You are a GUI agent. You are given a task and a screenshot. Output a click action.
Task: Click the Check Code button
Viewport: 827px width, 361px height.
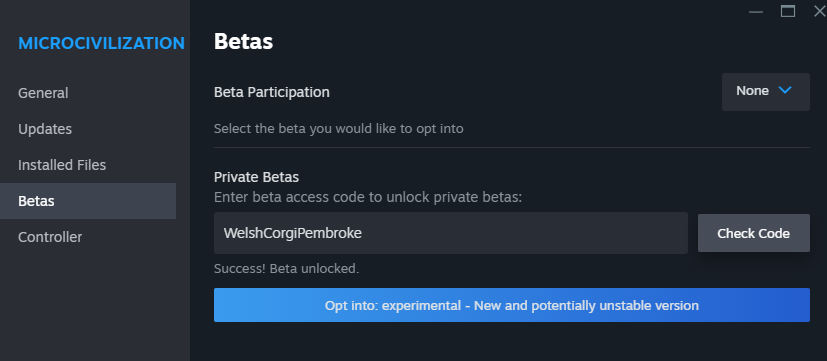click(x=753, y=233)
